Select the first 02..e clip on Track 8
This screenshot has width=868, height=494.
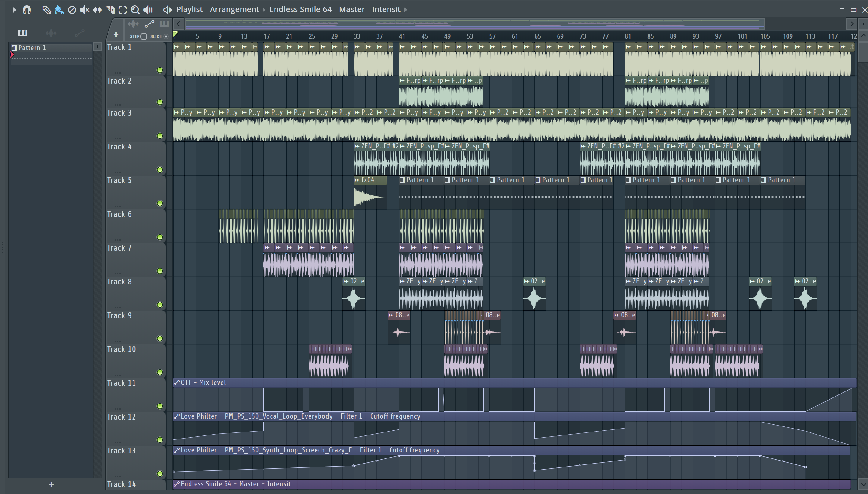pos(354,293)
